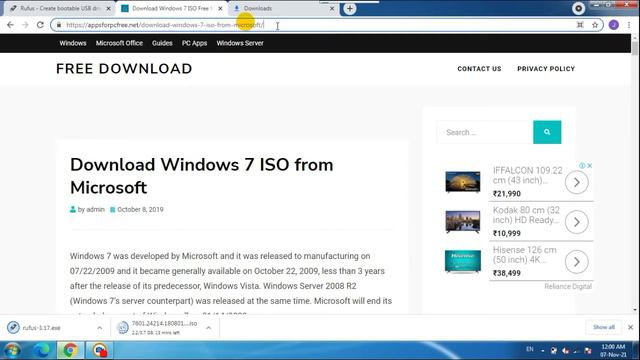Click Show all downloads button
The image size is (640, 360).
(x=604, y=327)
